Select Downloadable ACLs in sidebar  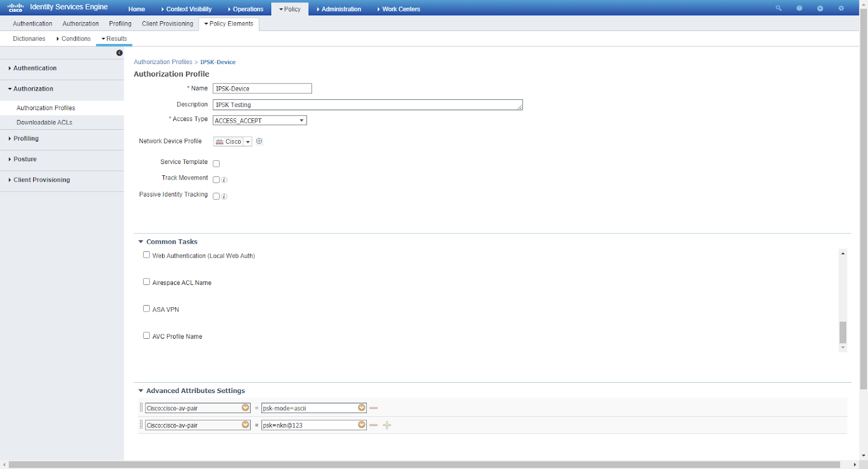[x=44, y=123]
